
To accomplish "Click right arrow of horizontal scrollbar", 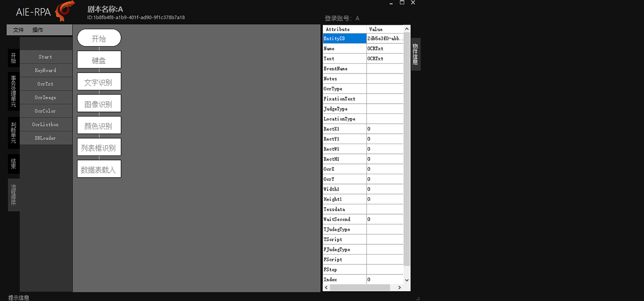I will click(x=400, y=287).
